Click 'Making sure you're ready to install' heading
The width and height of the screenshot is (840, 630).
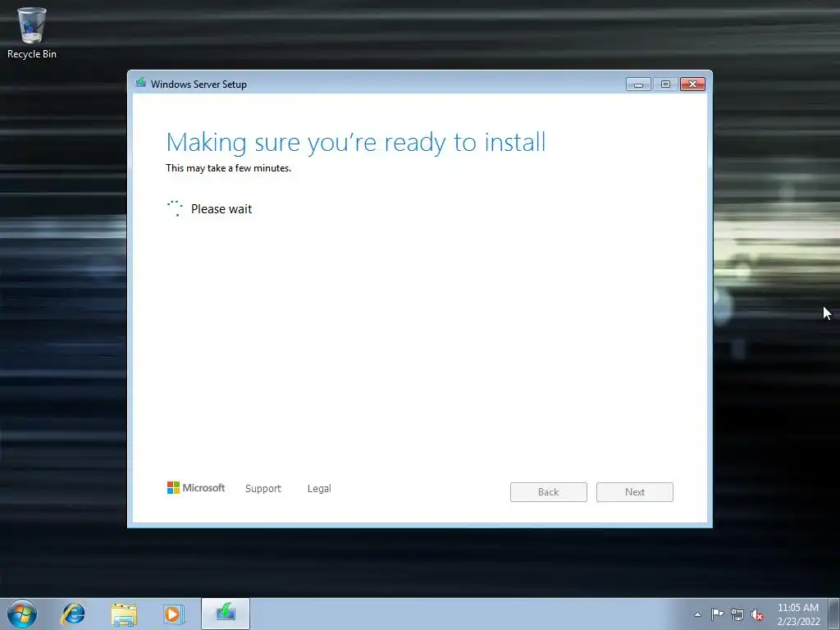[x=356, y=143]
